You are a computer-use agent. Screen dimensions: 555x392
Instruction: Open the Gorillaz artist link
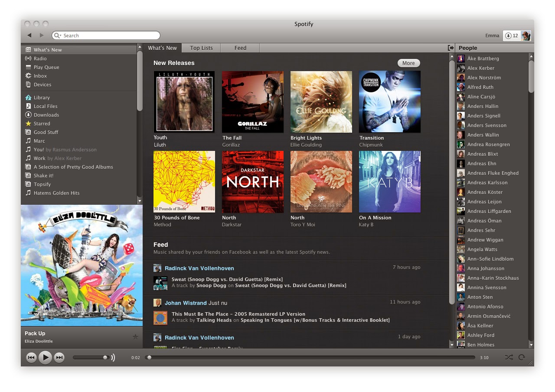[231, 145]
